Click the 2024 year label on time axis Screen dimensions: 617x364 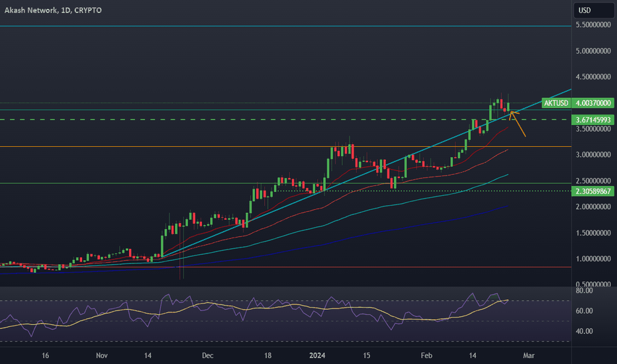point(317,355)
